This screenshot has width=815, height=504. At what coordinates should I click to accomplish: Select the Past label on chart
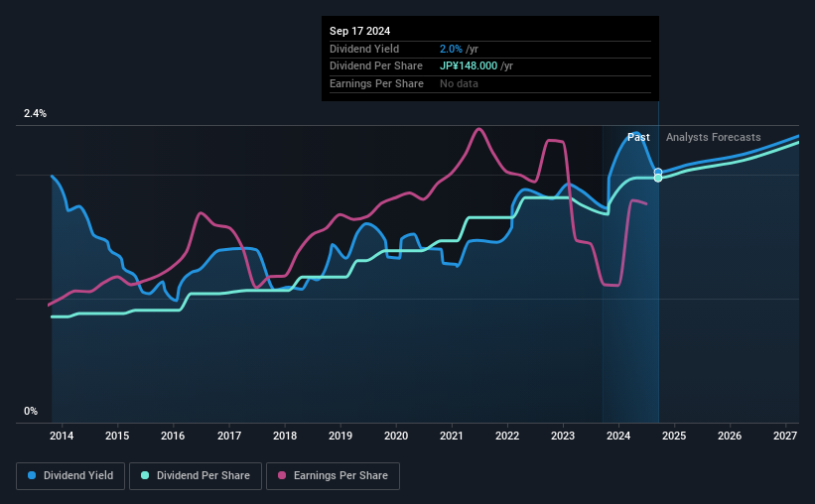click(x=638, y=137)
